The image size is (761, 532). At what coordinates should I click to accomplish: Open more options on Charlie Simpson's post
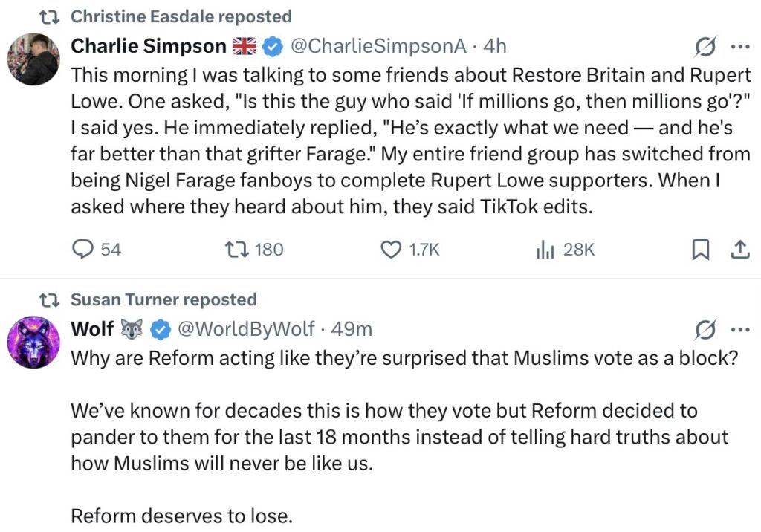point(740,47)
